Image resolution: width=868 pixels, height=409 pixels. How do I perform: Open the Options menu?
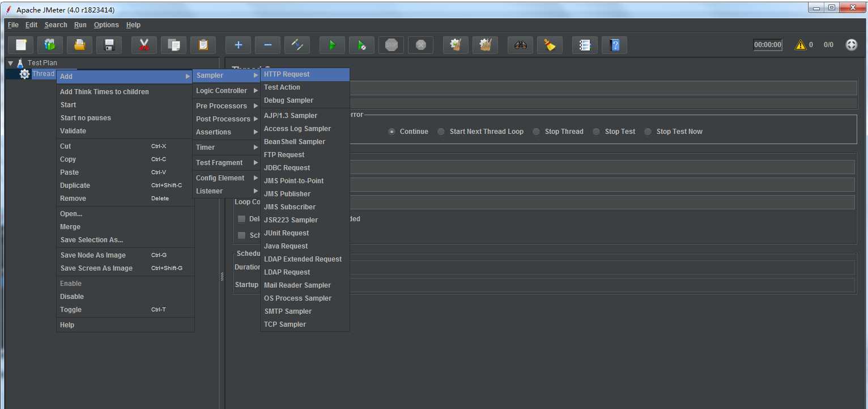tap(107, 25)
